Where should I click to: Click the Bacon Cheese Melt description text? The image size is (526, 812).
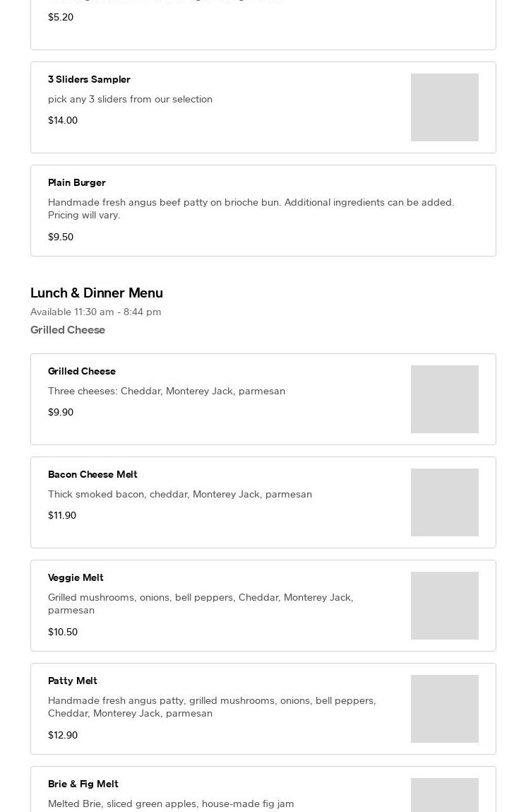click(x=180, y=494)
